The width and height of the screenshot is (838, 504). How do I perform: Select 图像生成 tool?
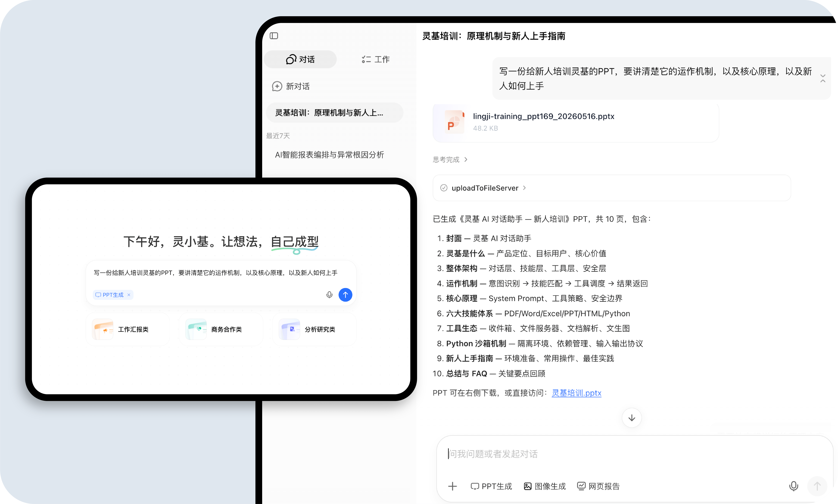tap(545, 486)
